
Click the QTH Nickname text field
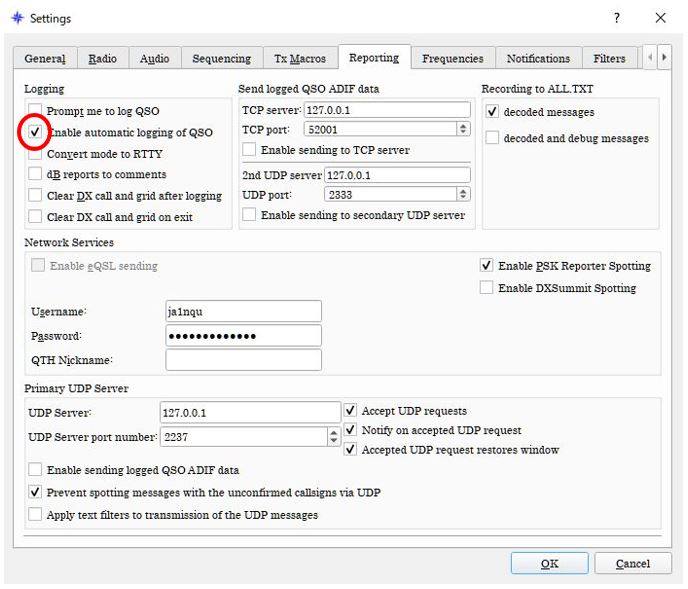pos(243,360)
